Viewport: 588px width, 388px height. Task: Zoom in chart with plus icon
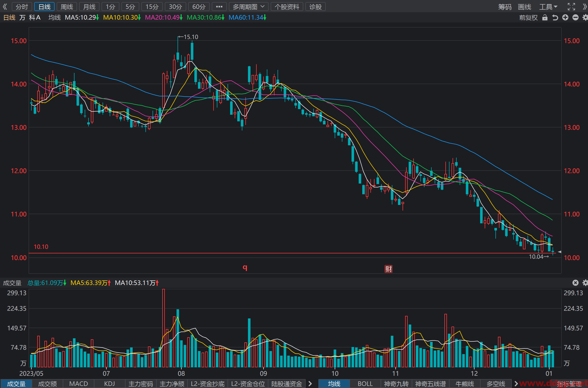coord(565,18)
